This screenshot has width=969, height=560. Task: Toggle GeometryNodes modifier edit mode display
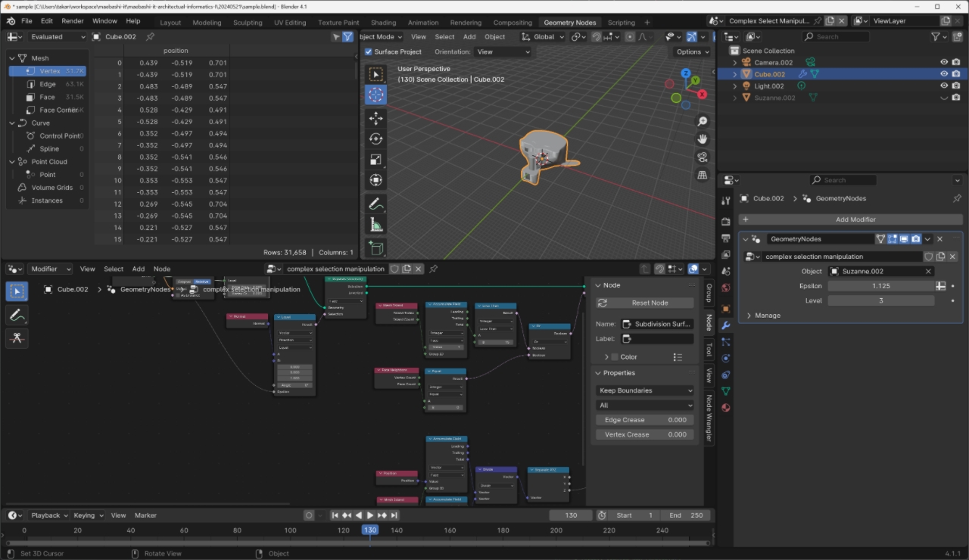[x=893, y=239]
